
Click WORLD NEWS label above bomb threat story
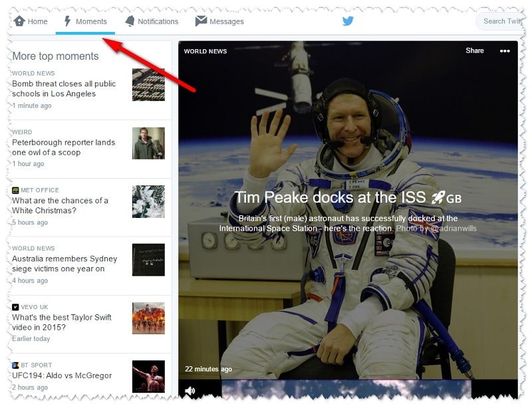[x=33, y=73]
